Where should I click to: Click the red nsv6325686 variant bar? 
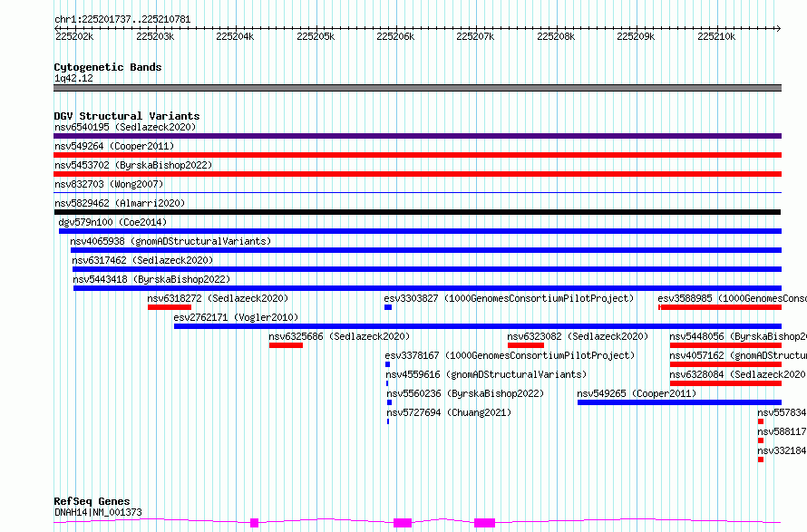coord(286,345)
